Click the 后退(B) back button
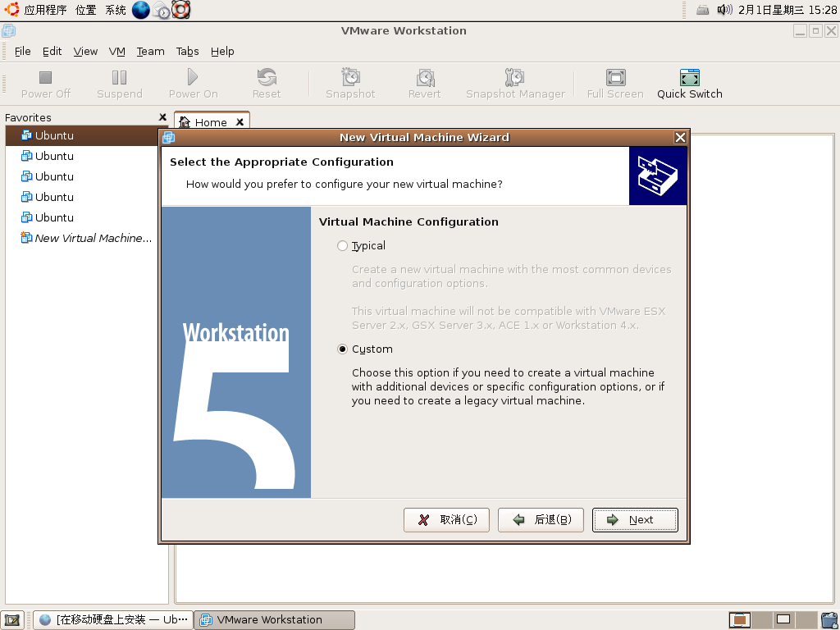Image resolution: width=840 pixels, height=630 pixels. 541,519
